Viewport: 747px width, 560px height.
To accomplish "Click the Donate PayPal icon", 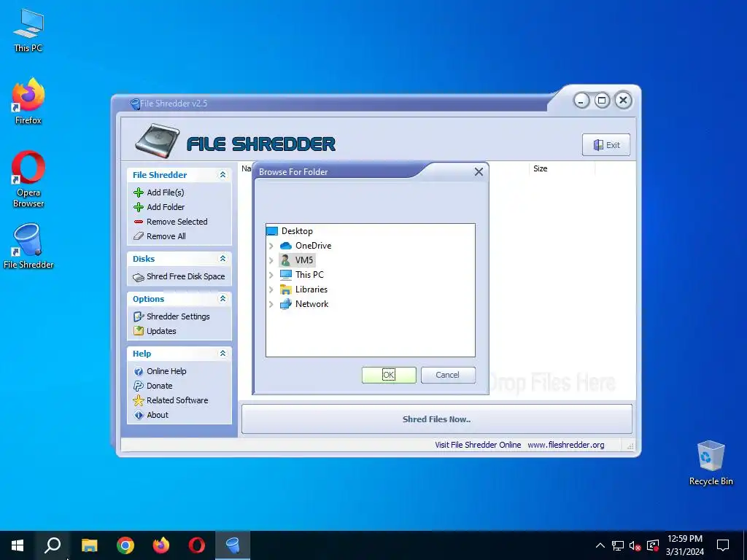I will (x=139, y=386).
